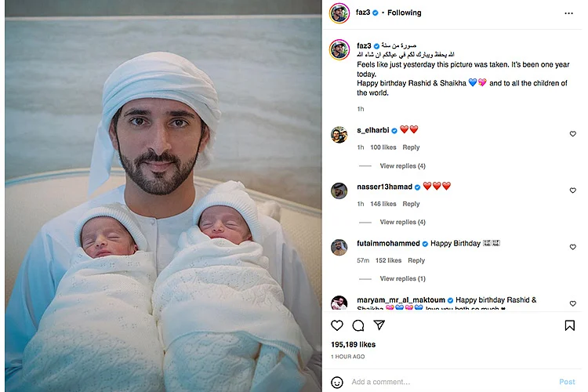The width and height of the screenshot is (588, 392).
Task: Click Post to submit comment
Action: (567, 382)
